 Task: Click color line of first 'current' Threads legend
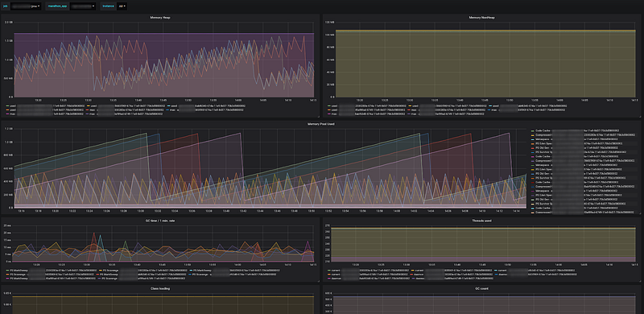[329, 271]
